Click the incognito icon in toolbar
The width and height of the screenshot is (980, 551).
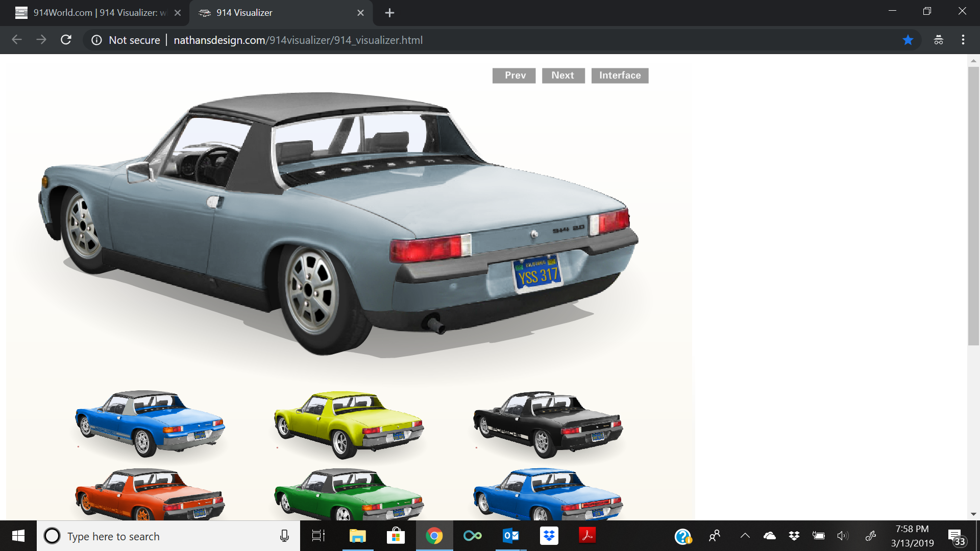point(938,40)
